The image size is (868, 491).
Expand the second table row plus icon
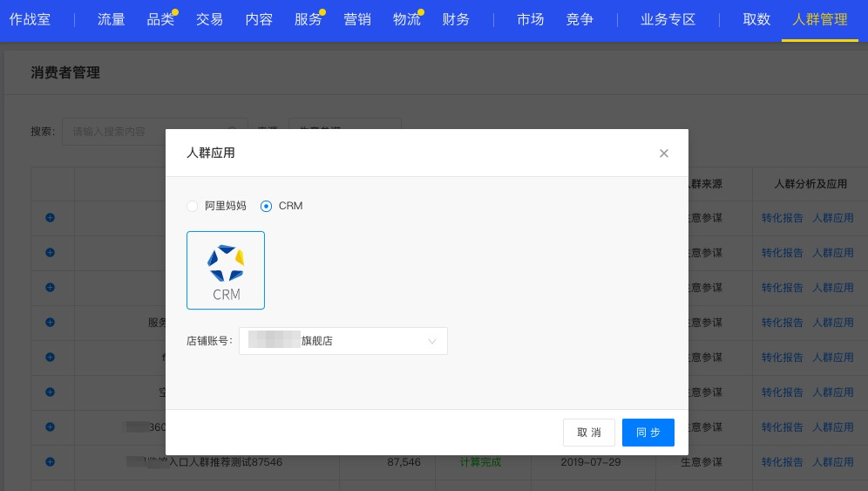(x=51, y=253)
